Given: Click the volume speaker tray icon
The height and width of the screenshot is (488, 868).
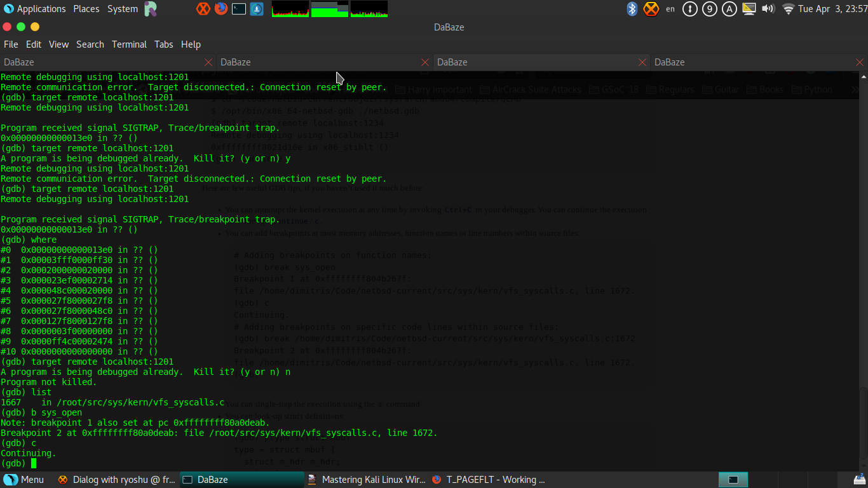Looking at the screenshot, I should [x=768, y=9].
